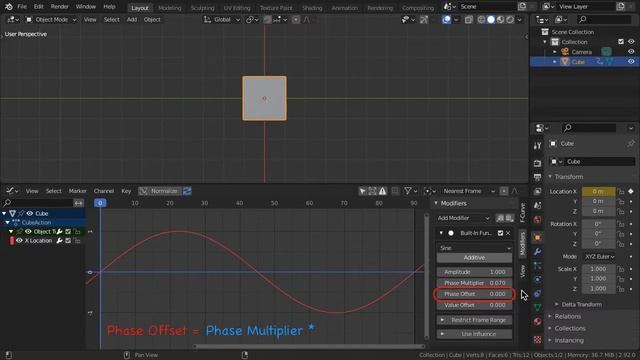Viewport: 640px width, 360px height.
Task: Open the Object Mode dropdown
Action: click(51, 20)
